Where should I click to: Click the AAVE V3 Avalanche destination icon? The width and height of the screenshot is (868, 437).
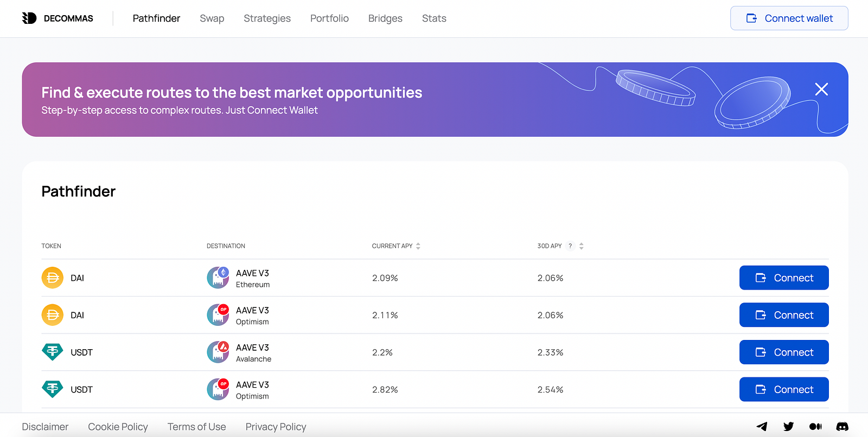tap(218, 352)
